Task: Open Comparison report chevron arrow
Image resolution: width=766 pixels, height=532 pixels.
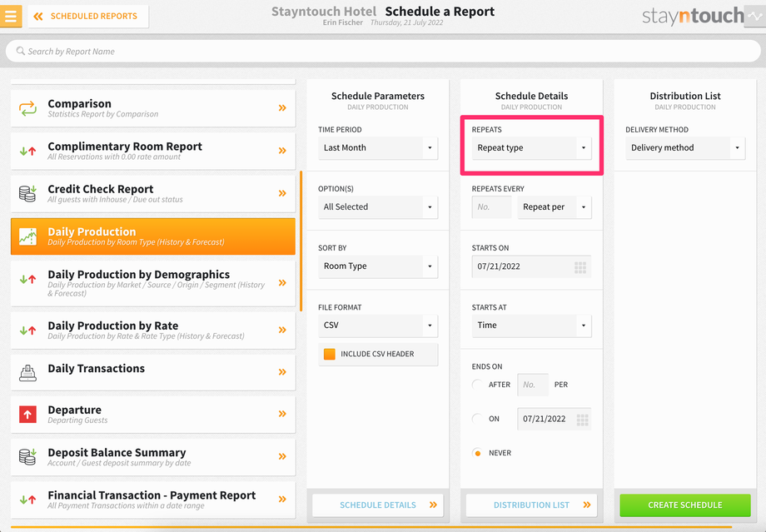Action: pos(282,108)
